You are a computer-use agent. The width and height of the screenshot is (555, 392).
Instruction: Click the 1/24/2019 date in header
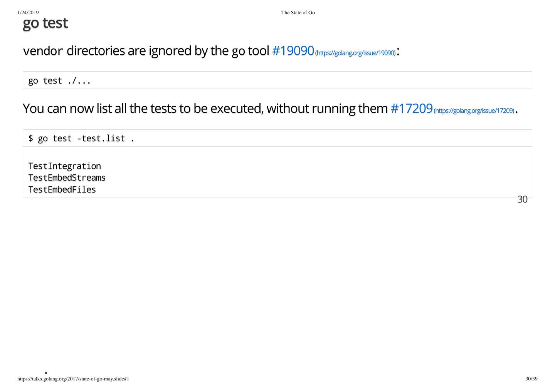28,13
